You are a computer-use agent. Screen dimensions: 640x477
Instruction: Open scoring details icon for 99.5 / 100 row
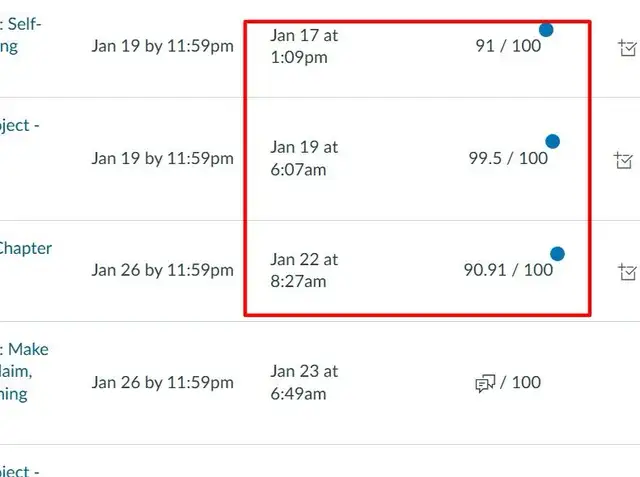(624, 160)
